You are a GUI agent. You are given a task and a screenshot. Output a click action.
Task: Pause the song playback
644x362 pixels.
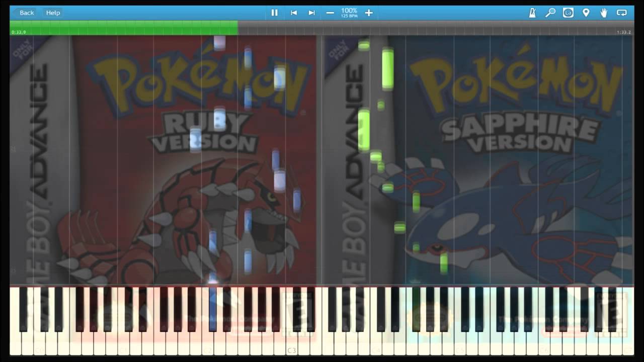[275, 13]
